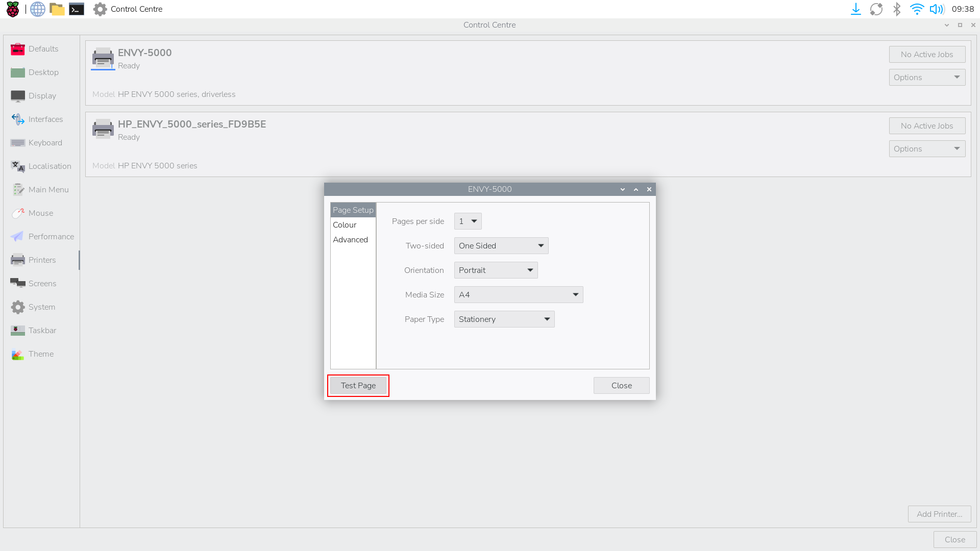Maximize the ENVY-5000 dialog with up chevron
The height and width of the screenshot is (551, 980).
tap(636, 189)
